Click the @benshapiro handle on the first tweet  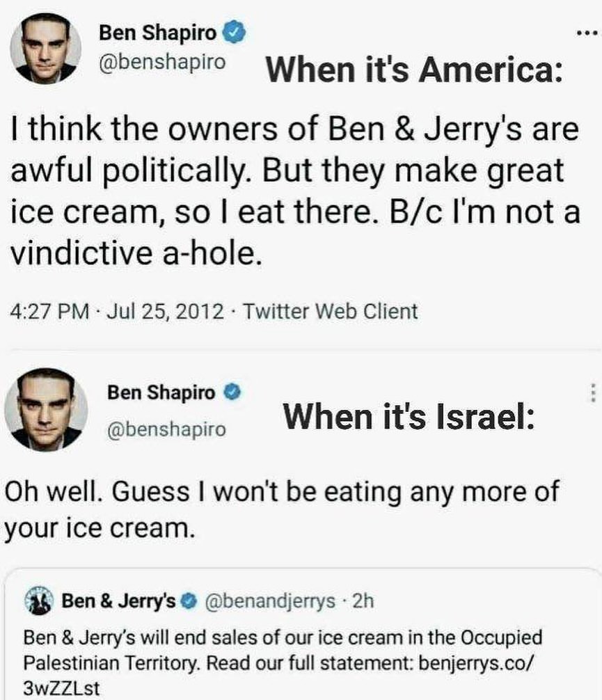coord(163,62)
